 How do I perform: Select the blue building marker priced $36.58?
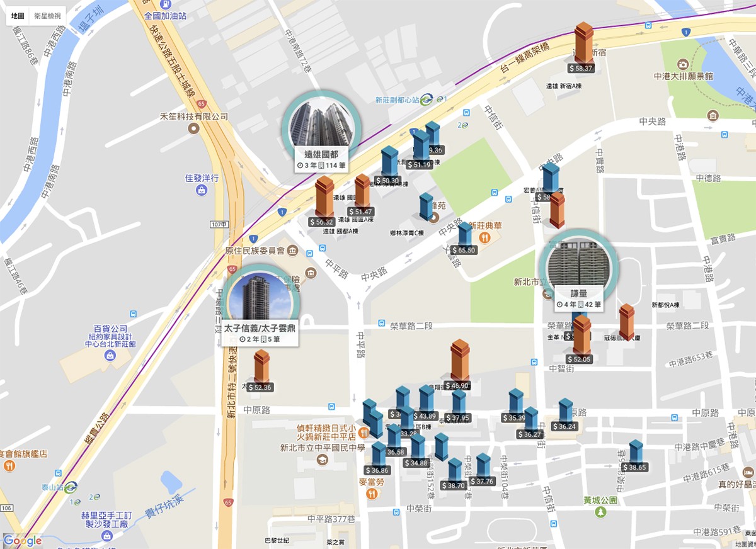(394, 439)
